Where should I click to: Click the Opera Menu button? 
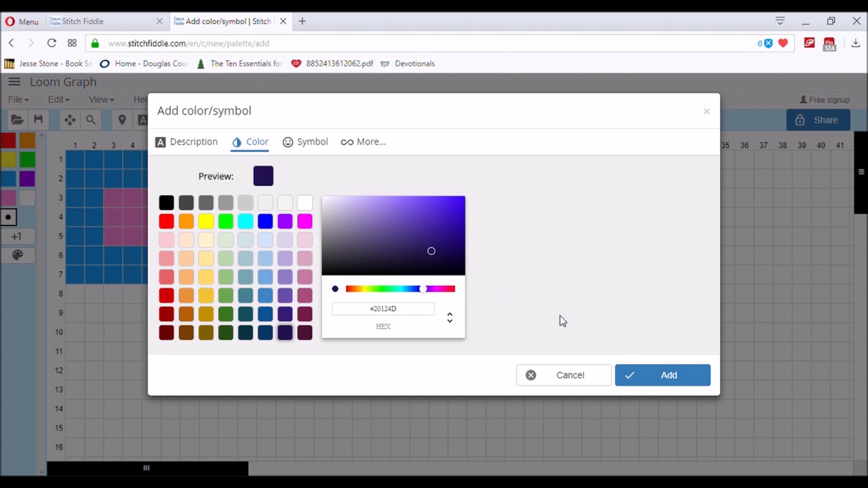22,22
